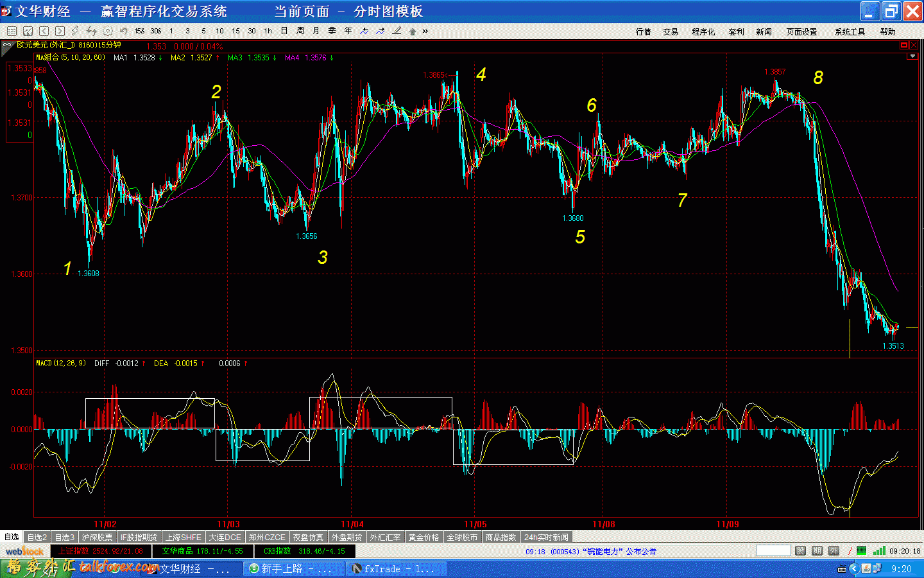Open the gear settings toolbar icon
Image resolution: width=924 pixels, height=578 pixels.
pyautogui.click(x=108, y=31)
